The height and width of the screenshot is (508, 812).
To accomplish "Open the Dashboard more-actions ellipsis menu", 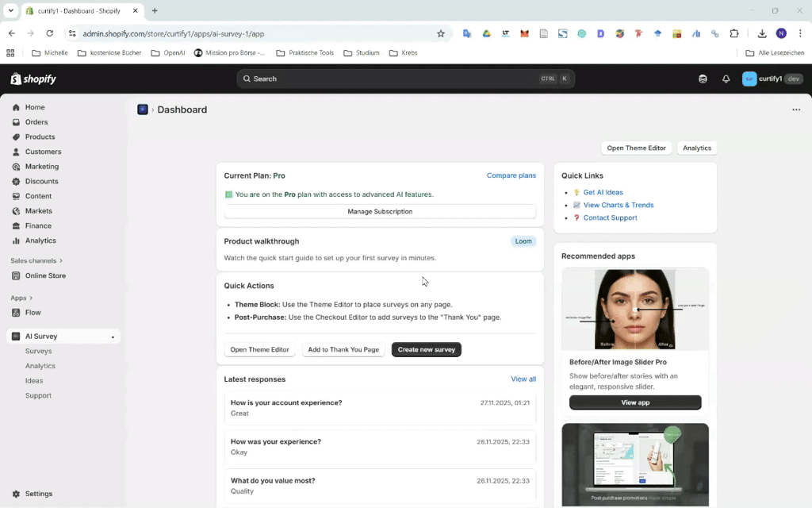I will 796,110.
